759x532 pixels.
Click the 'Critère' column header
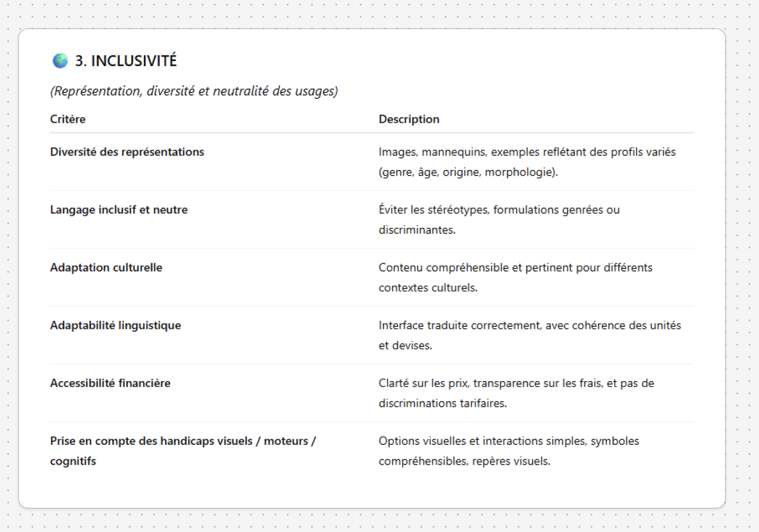pyautogui.click(x=67, y=119)
